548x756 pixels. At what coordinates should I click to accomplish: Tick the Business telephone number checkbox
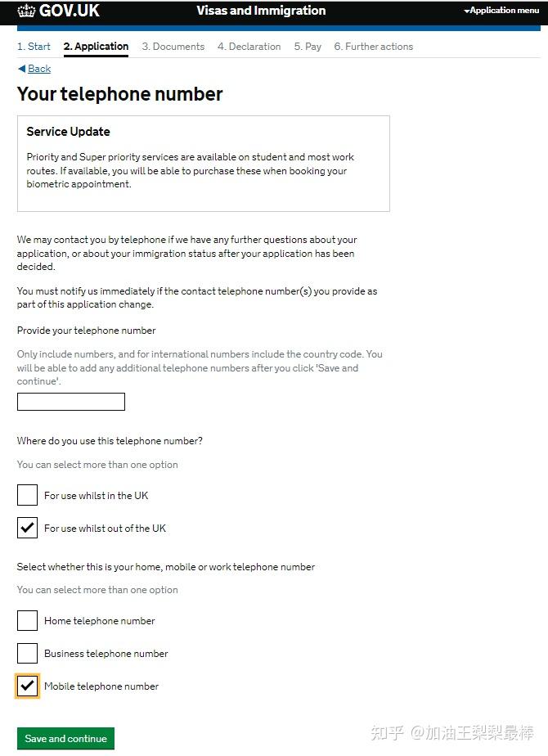(x=28, y=653)
